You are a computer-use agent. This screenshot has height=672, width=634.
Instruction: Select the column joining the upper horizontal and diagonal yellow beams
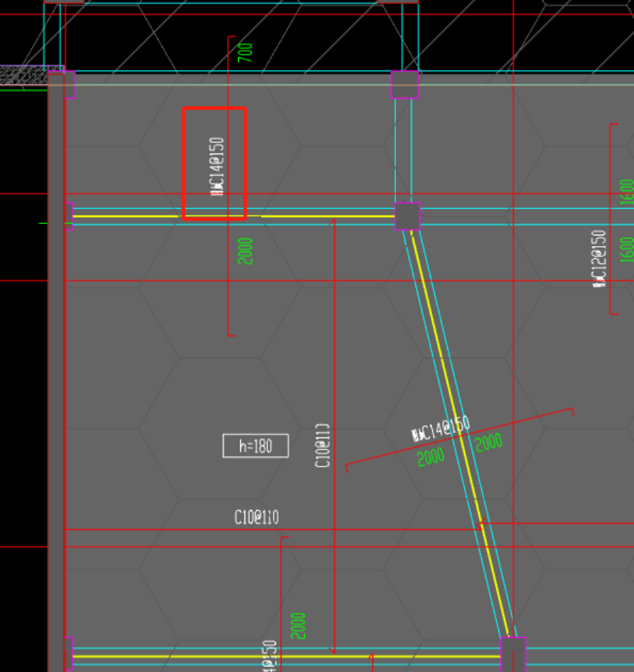tap(407, 216)
